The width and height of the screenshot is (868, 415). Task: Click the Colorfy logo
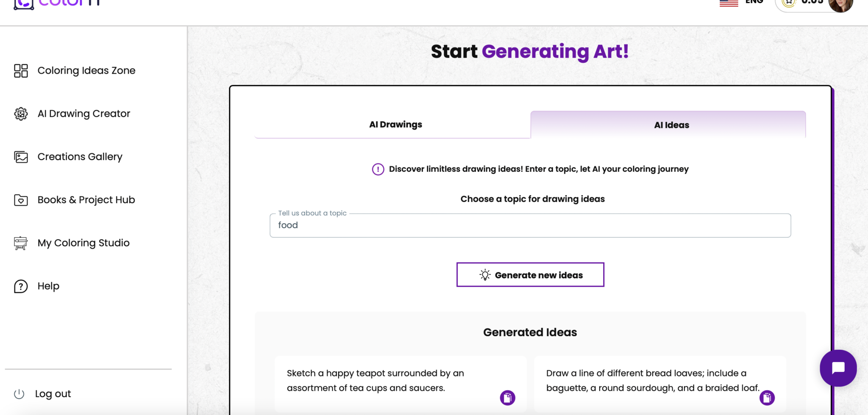tap(55, 3)
